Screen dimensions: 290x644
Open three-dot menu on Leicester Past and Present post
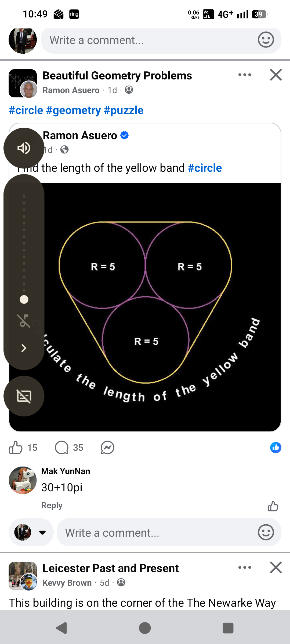pyautogui.click(x=245, y=568)
